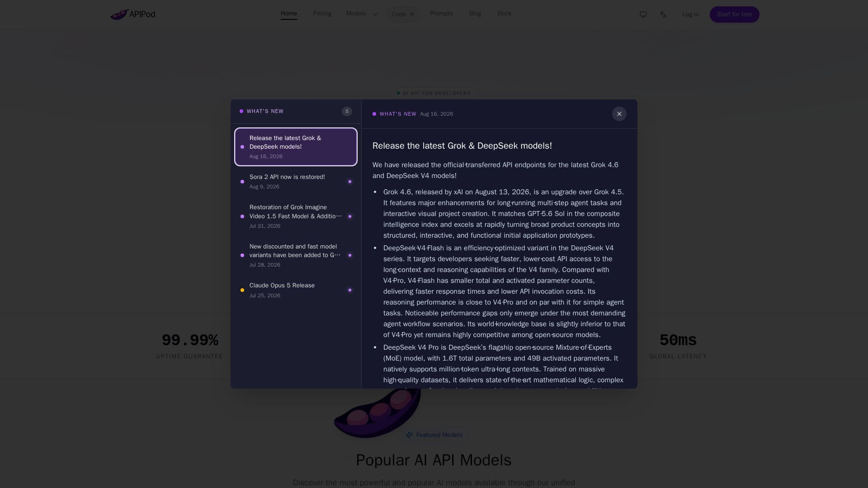Click the unread dot beside Sora 2 entry
The image size is (868, 488).
click(350, 182)
